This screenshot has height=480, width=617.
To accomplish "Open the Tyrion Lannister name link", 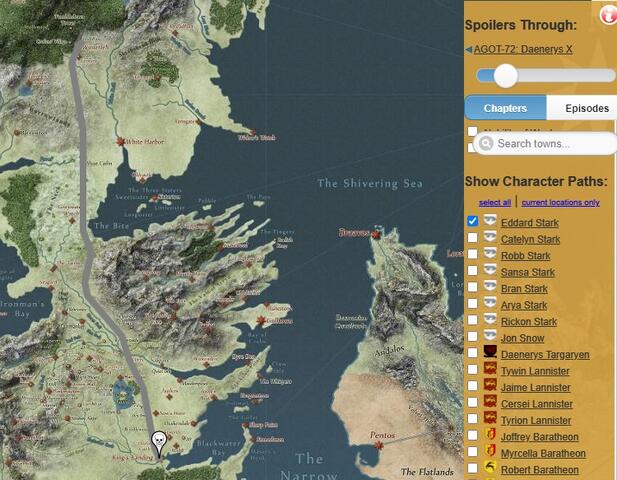I will (x=536, y=420).
